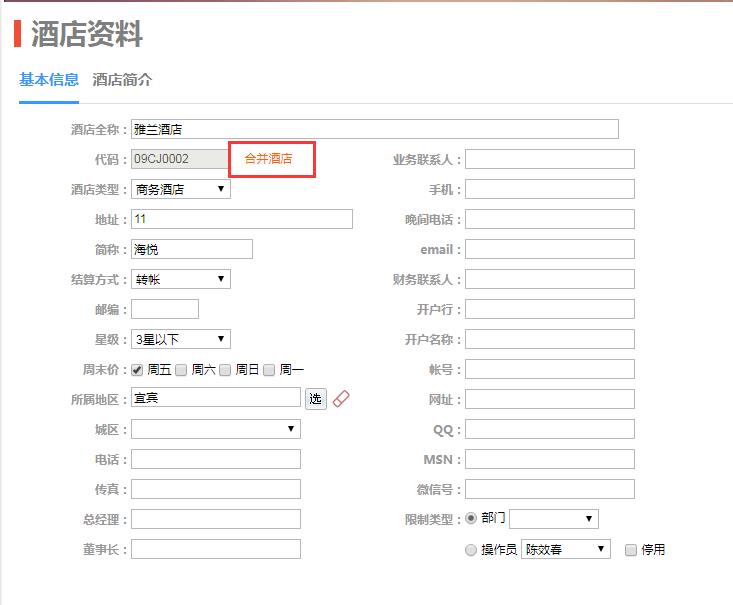Enable the 周六 checkbox
This screenshot has height=605, width=733.
pos(181,369)
